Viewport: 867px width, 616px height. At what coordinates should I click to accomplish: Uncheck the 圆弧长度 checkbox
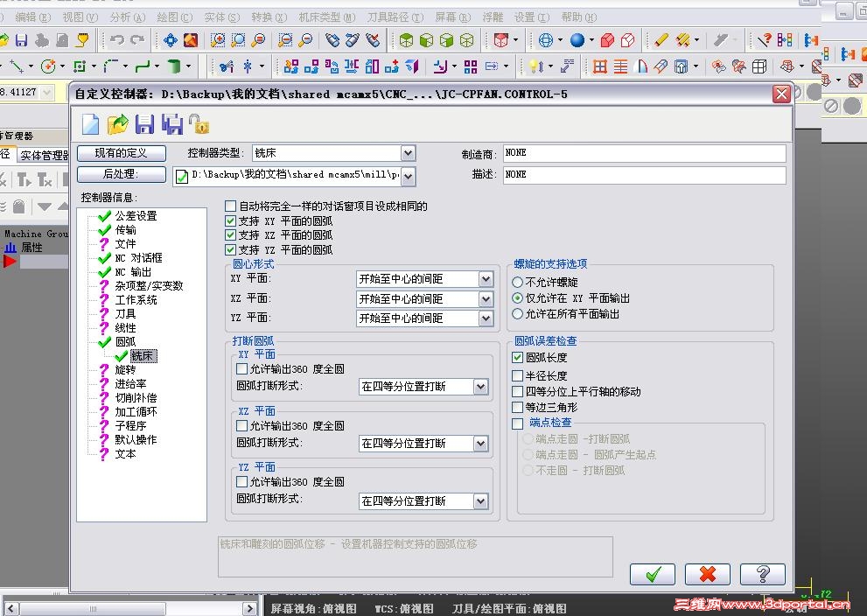(x=518, y=358)
